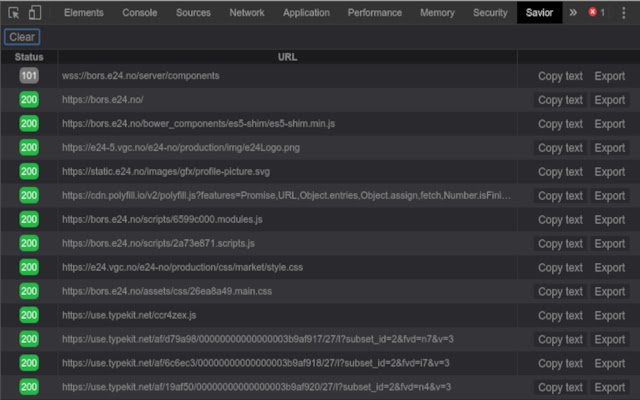Select the es5-shim.min.js URL
This screenshot has width=640, height=400.
(x=198, y=124)
